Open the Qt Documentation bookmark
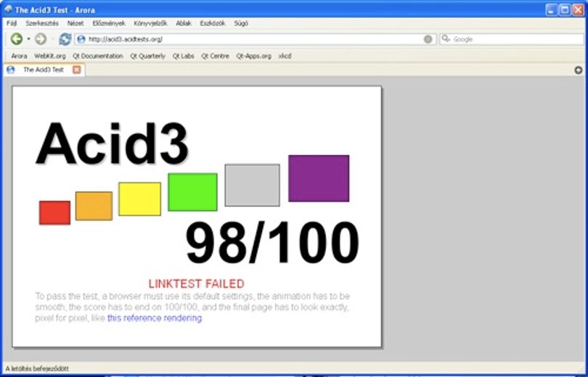This screenshot has height=377, width=588. click(98, 56)
